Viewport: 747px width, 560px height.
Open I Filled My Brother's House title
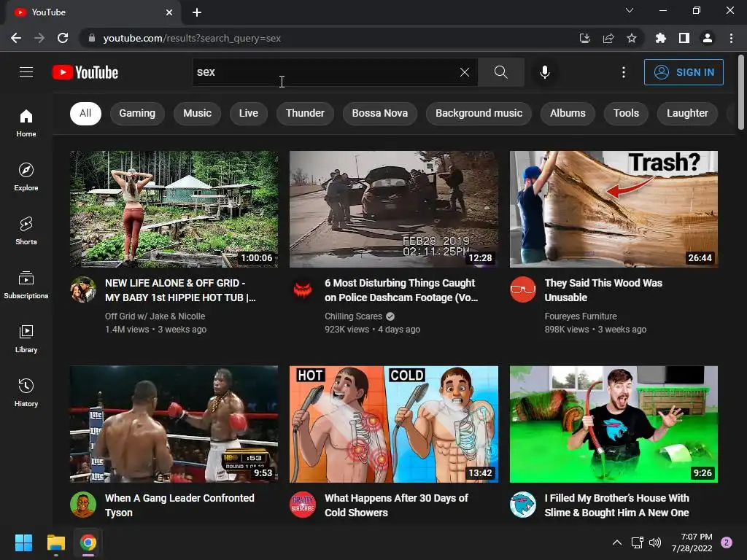click(617, 505)
